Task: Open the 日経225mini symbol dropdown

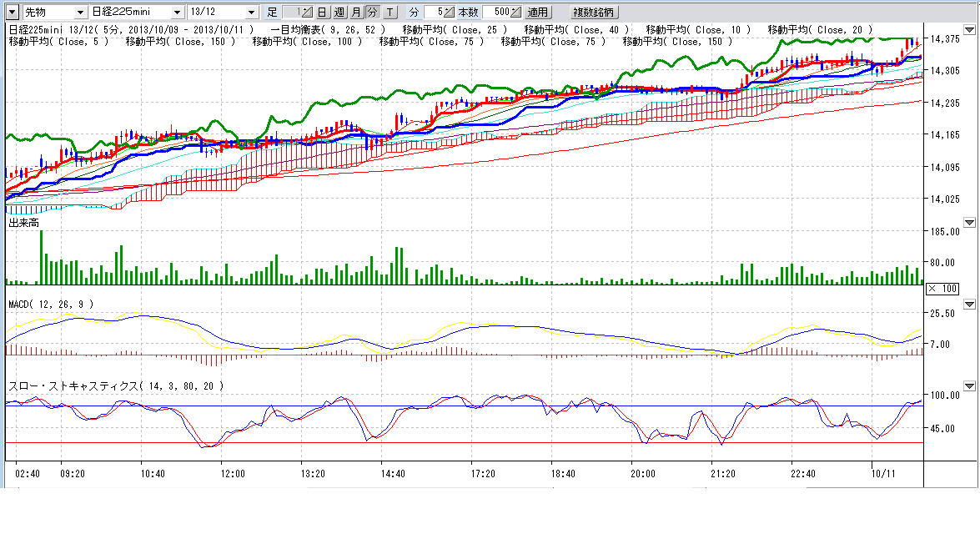Action: [177, 13]
